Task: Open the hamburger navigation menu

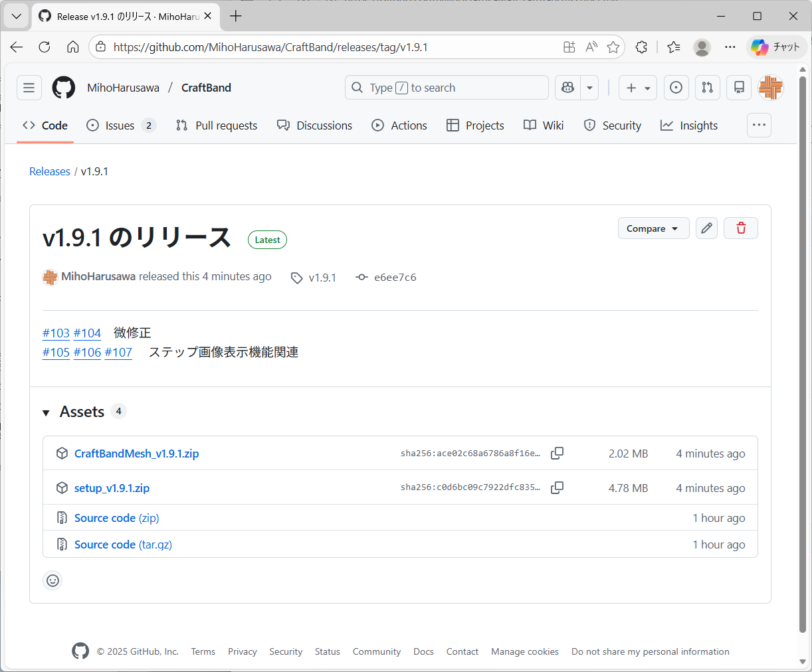Action: pos(29,88)
